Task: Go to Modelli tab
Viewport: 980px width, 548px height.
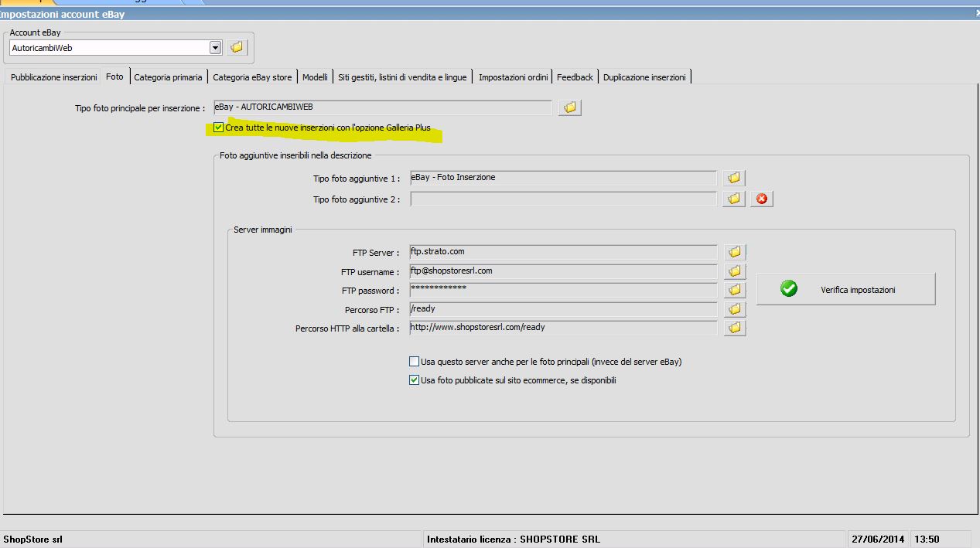Action: 315,77
